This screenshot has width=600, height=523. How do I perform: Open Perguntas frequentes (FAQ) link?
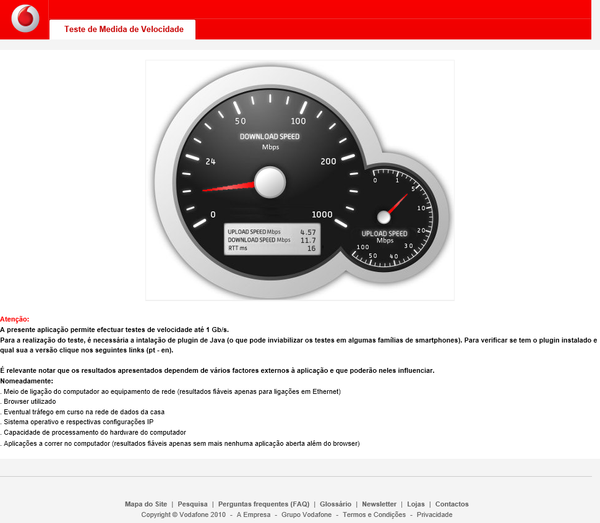[x=264, y=504]
